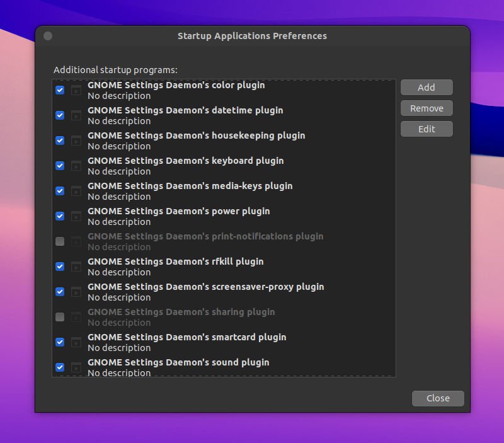Click the color plugin's app icon
The image size is (504, 443).
pos(76,90)
